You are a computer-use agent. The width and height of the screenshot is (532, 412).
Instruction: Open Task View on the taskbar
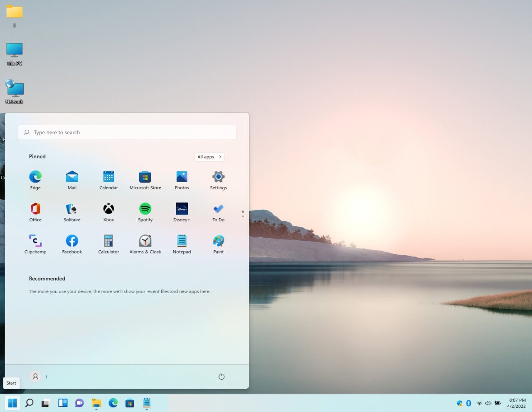point(46,403)
